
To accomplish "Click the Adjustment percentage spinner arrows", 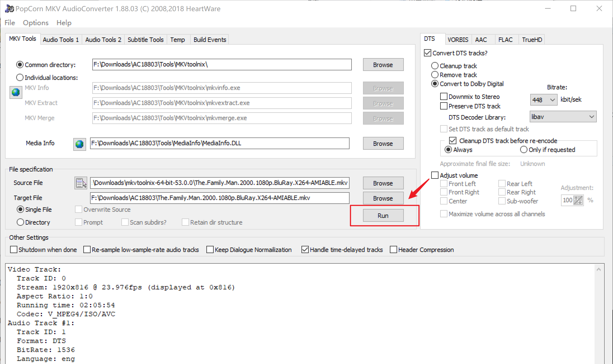I will 578,200.
